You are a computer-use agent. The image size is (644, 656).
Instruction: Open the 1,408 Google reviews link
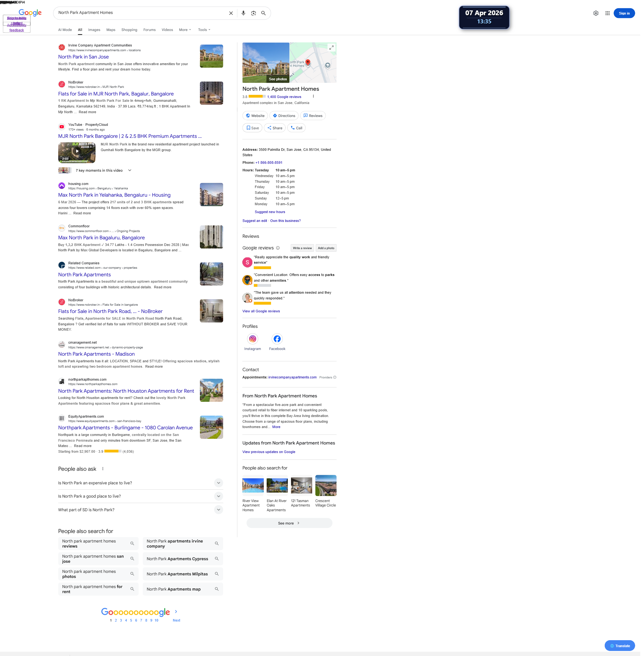284,97
